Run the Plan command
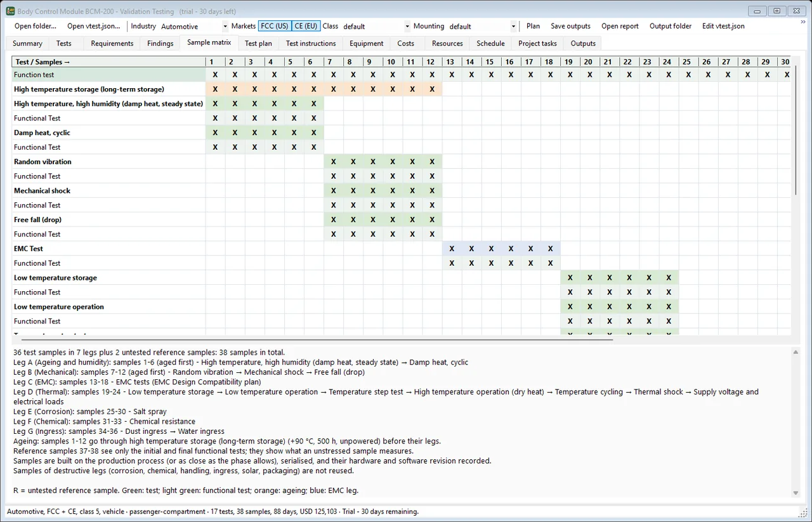This screenshot has height=522, width=812. 534,26
